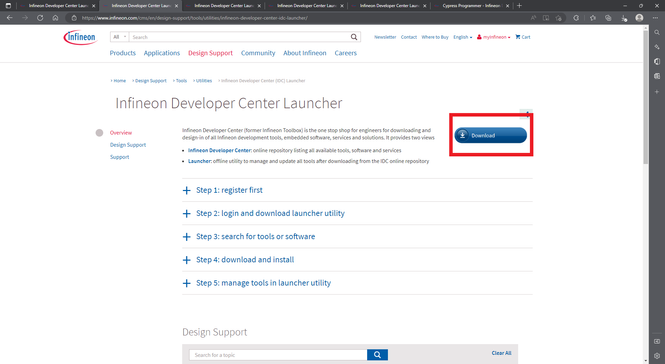The height and width of the screenshot is (364, 665).
Task: Go to Home in the breadcrumb
Action: [120, 81]
